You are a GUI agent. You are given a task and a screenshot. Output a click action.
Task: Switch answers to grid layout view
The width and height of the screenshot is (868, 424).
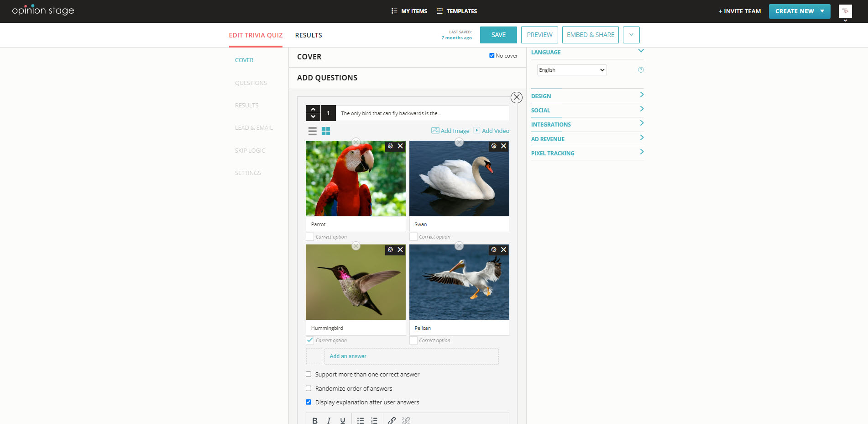point(327,131)
